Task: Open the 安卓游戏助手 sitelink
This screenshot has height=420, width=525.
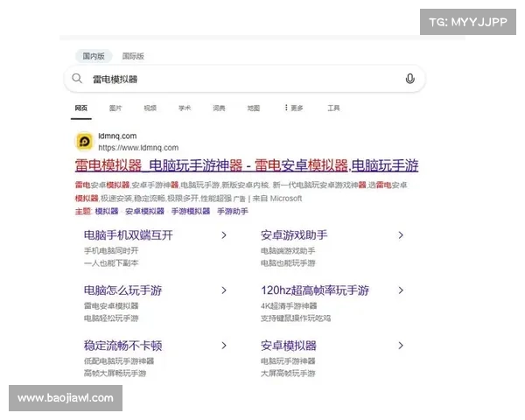Action: 294,235
